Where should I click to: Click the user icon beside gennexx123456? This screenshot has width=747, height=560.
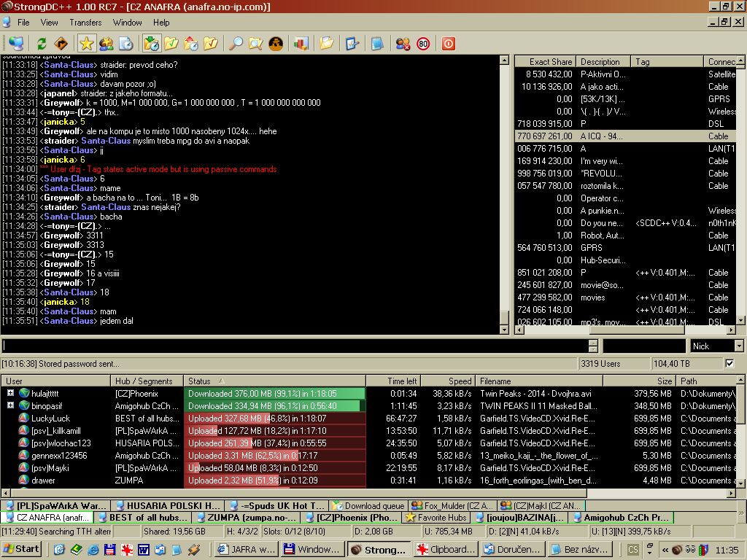pyautogui.click(x=24, y=455)
